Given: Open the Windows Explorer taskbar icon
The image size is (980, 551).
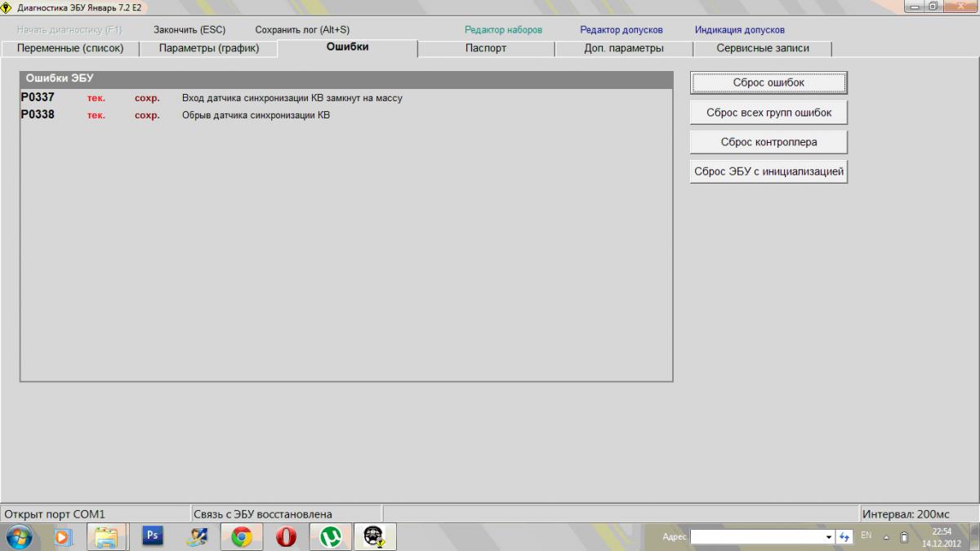Looking at the screenshot, I should [107, 536].
